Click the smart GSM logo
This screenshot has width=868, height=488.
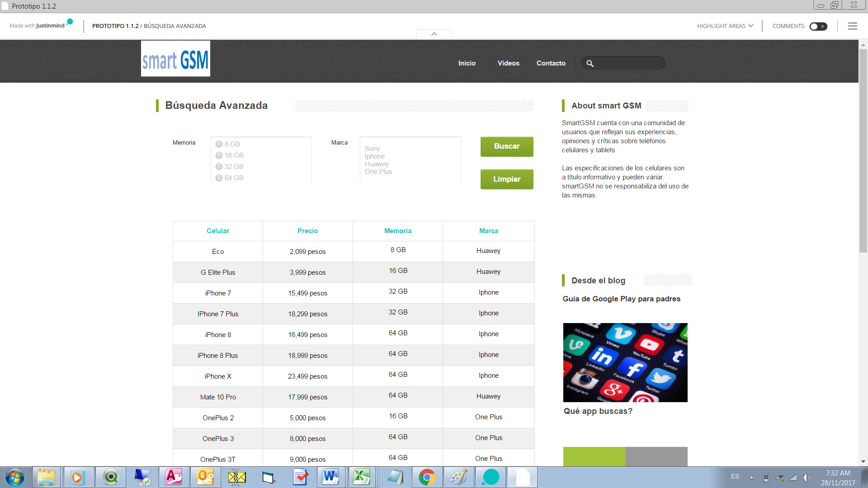pos(175,59)
